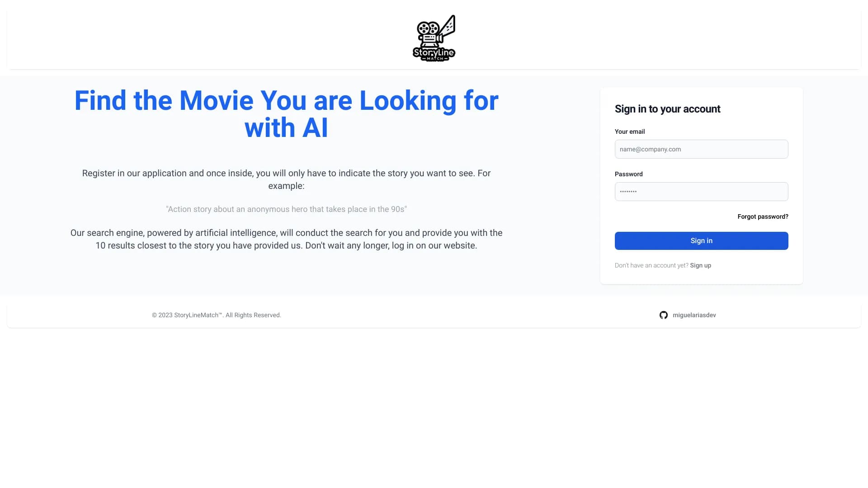
Task: Click the gray Action story example quote
Action: click(286, 209)
